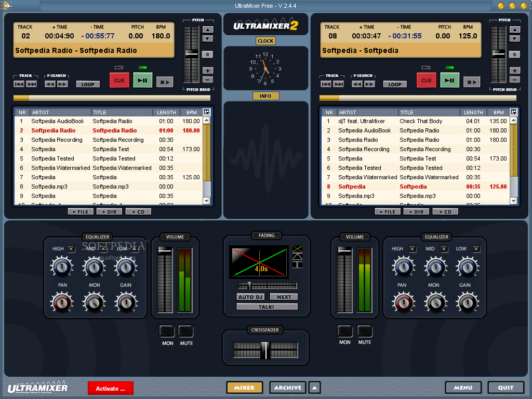Click right playlist scrollbar up arrow
Viewport: 532px width, 399px height.
pyautogui.click(x=513, y=120)
